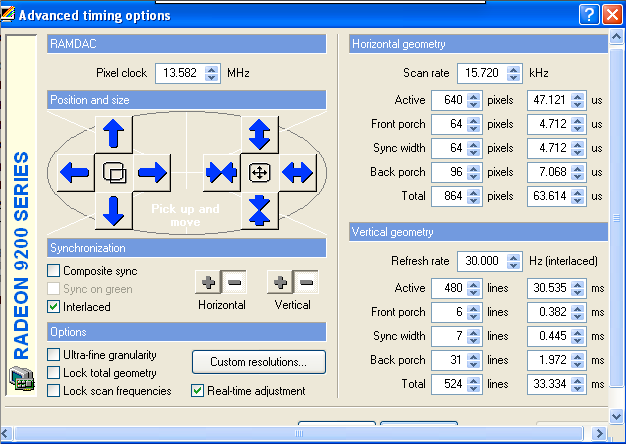Adjust horizontal Back porch pixels spinner
626x444 pixels.
point(473,172)
